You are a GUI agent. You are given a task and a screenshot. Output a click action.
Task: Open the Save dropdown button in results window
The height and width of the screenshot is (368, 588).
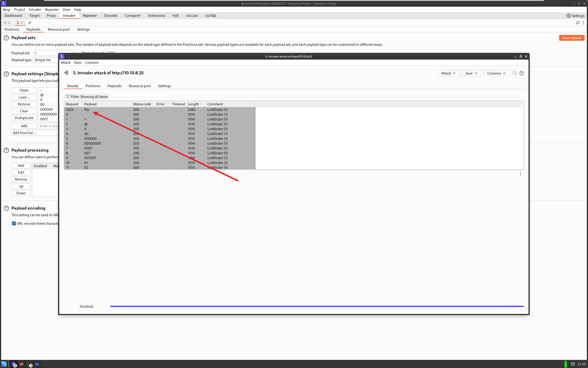[x=472, y=73]
